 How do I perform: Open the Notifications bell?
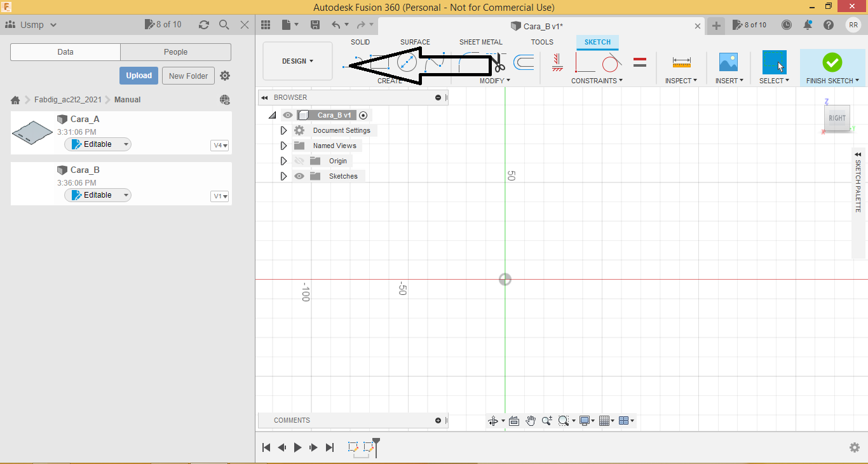808,25
